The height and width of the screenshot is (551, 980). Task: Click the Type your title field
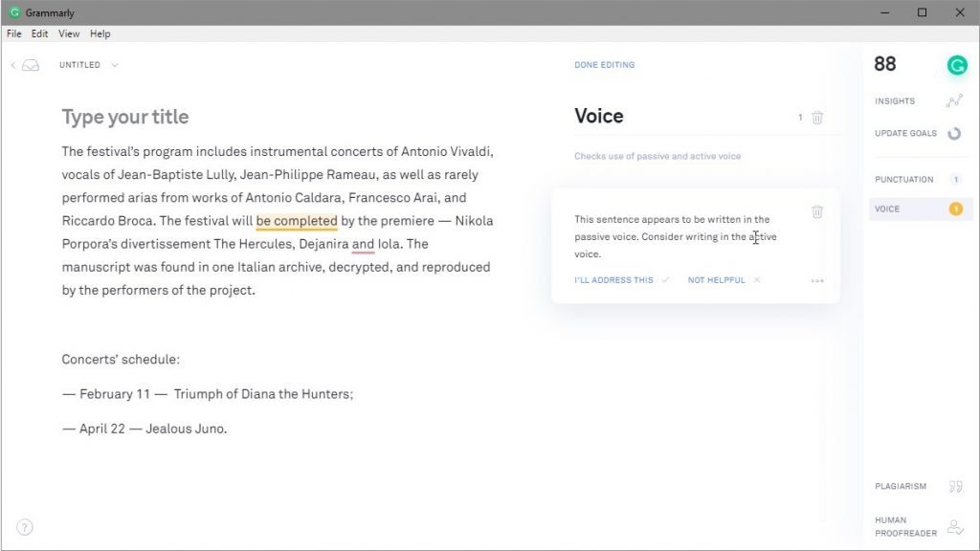[125, 117]
